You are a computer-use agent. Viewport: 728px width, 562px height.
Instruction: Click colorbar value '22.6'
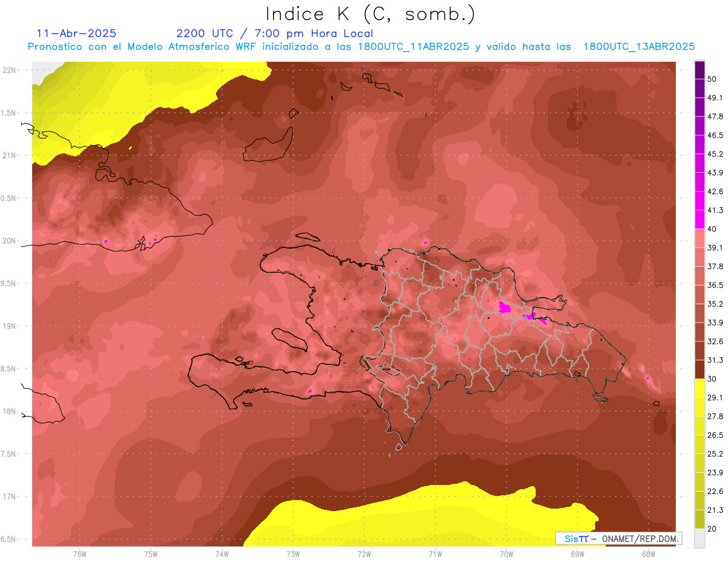point(715,491)
